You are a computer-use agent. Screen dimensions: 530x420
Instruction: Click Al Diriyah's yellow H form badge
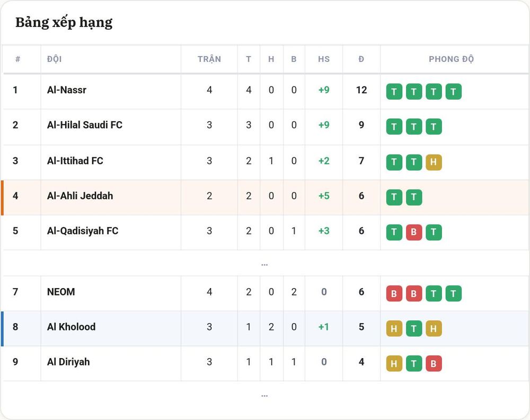[394, 363]
